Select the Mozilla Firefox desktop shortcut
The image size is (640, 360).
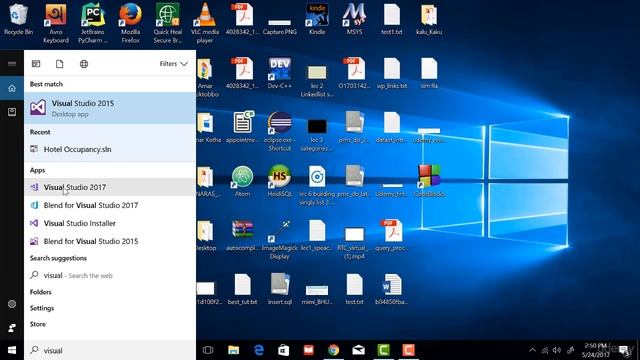pos(131,24)
